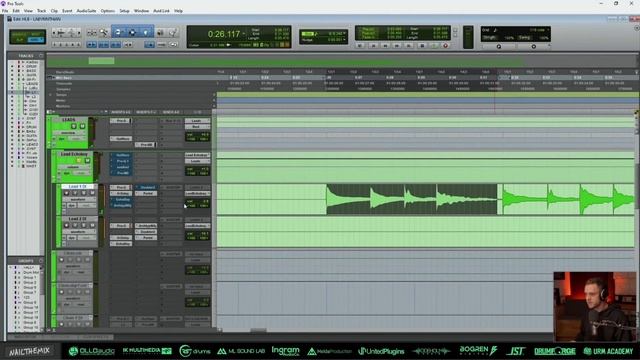Open the Groups list dropdown menu
This screenshot has height=360, width=640.
[41, 261]
